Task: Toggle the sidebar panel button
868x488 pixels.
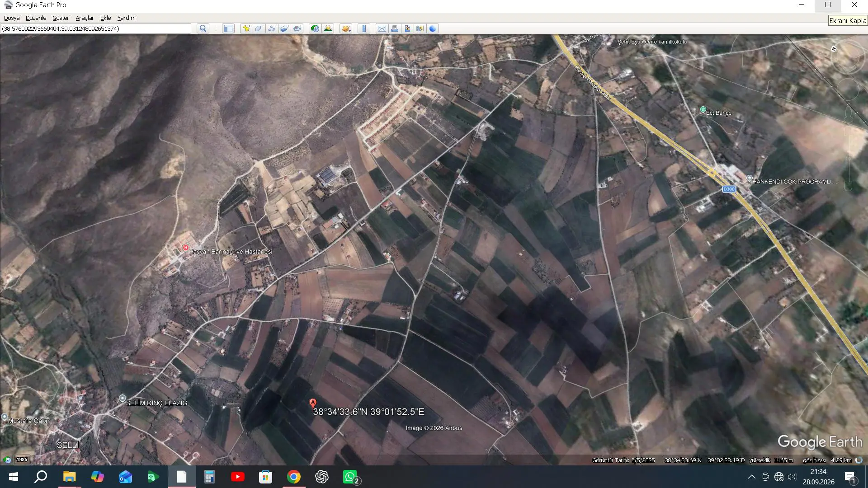Action: 228,28
